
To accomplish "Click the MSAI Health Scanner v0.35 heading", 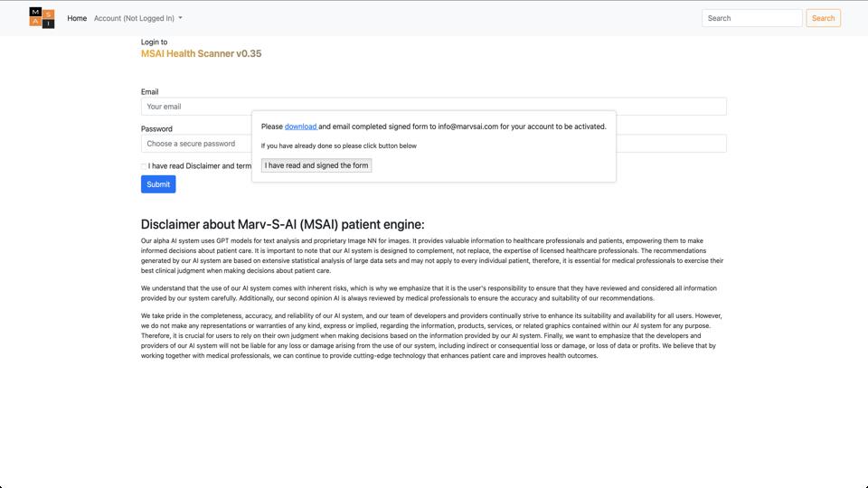I will [x=201, y=53].
